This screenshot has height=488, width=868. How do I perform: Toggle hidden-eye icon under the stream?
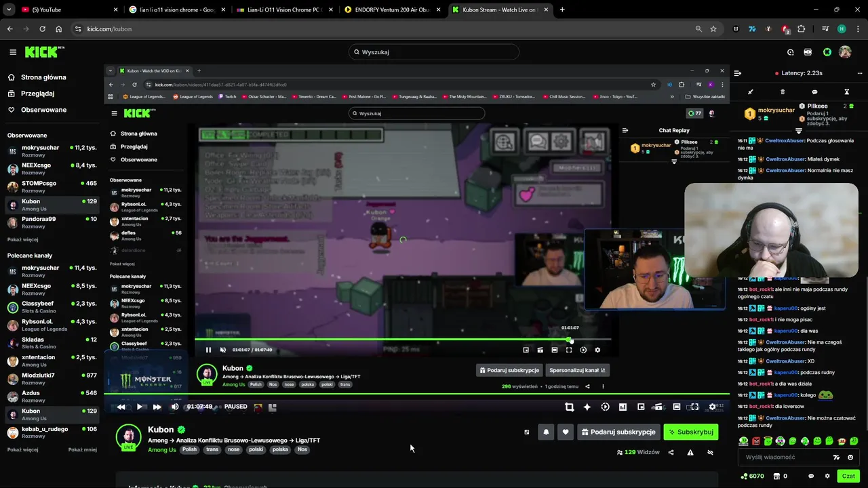coord(710,452)
